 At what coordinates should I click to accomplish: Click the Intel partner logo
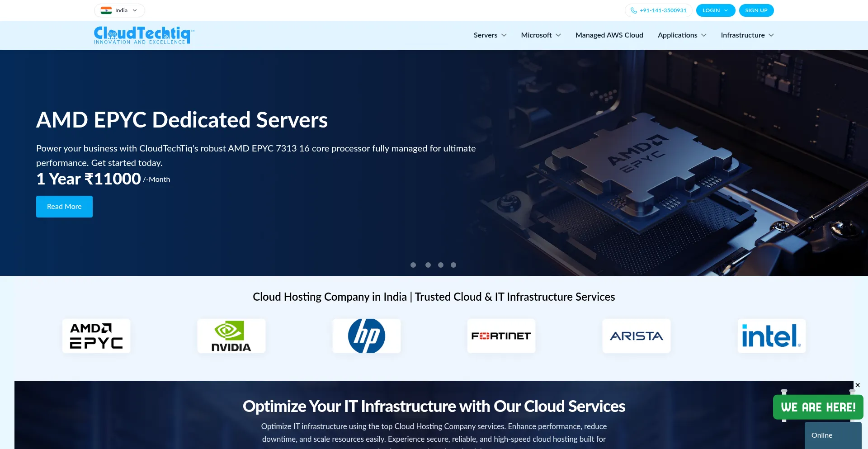coord(771,336)
